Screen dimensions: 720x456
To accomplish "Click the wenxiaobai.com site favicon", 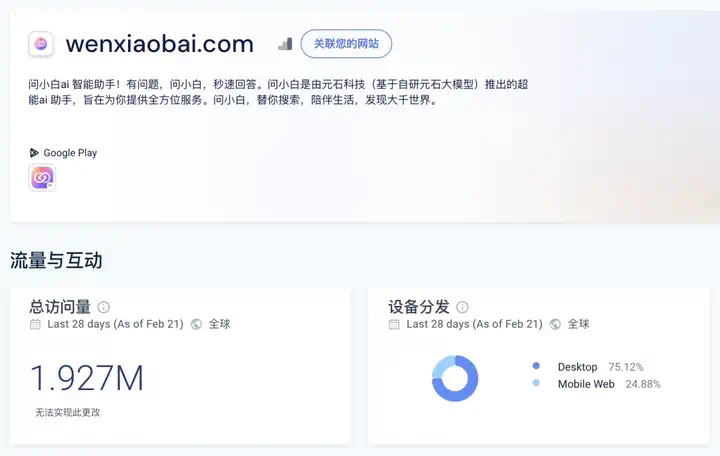I will tap(40, 44).
